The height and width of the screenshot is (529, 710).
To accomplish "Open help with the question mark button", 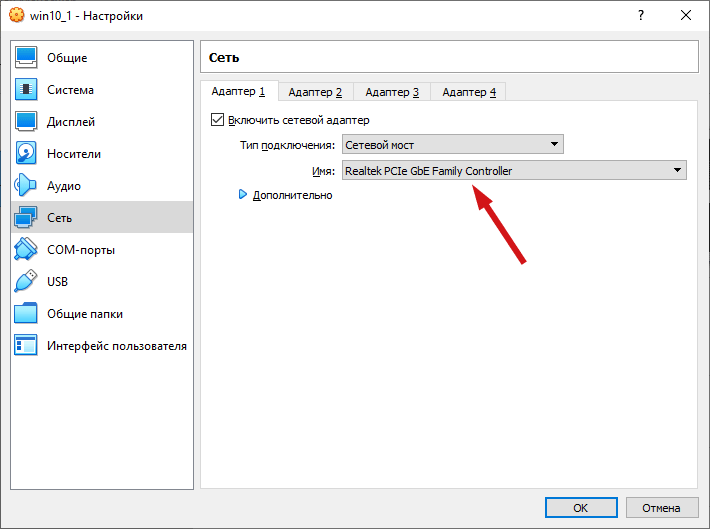I will [x=641, y=15].
